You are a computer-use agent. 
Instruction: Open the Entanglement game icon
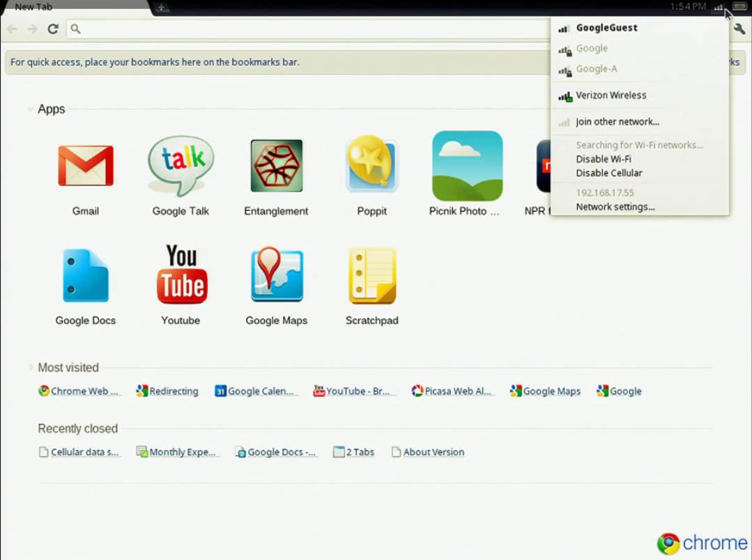(276, 166)
